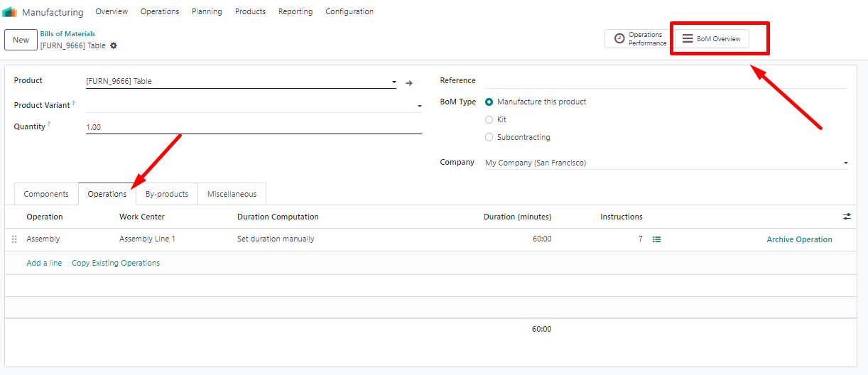Viewport: 868px width, 375px height.
Task: Open the gear actions menu beside Table
Action: click(114, 45)
